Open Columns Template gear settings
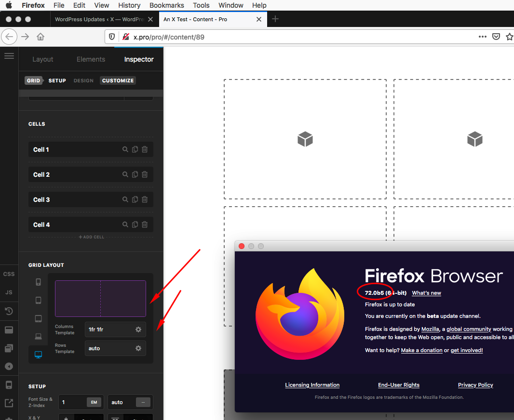The width and height of the screenshot is (514, 420). [138, 329]
